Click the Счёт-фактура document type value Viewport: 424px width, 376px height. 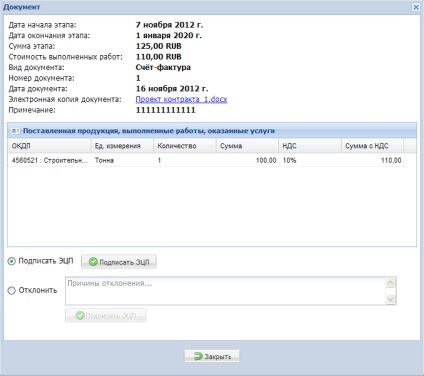(163, 67)
